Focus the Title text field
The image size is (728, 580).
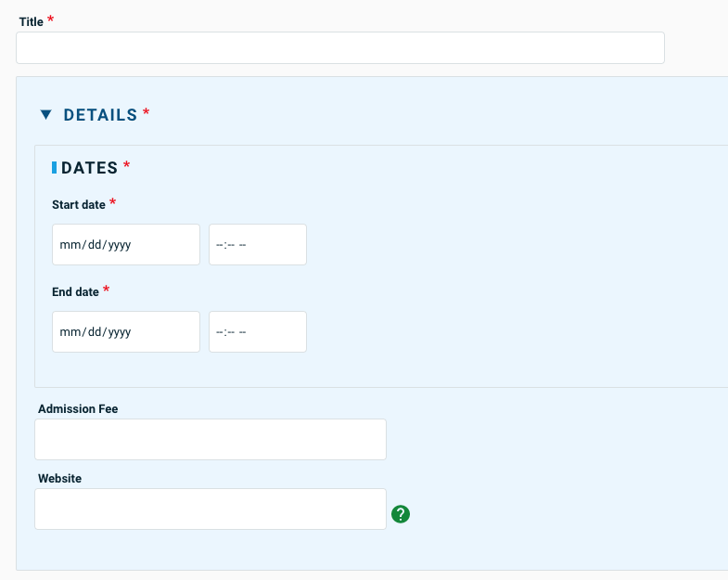click(x=340, y=48)
